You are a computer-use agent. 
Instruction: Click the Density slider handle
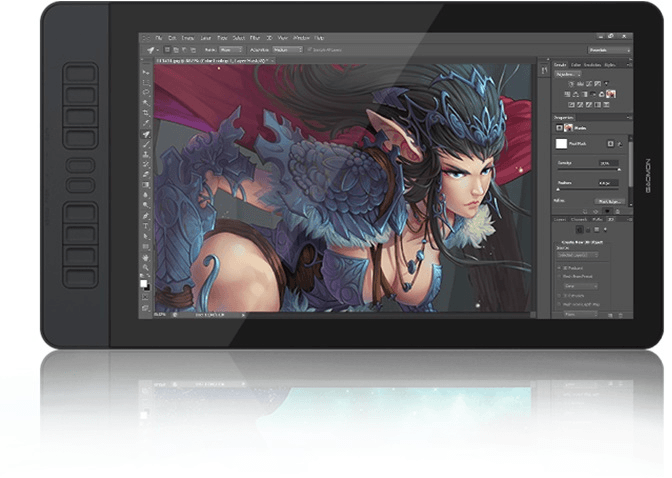pos(619,170)
